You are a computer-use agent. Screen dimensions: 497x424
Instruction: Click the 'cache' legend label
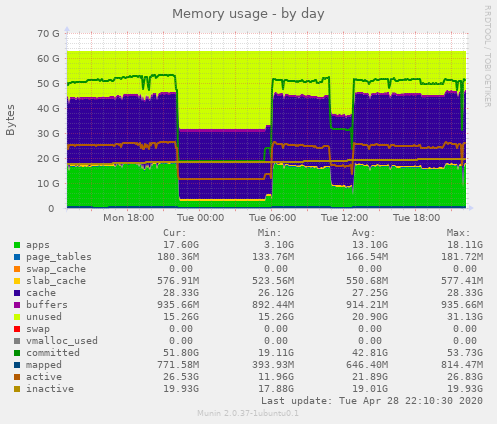(x=41, y=293)
